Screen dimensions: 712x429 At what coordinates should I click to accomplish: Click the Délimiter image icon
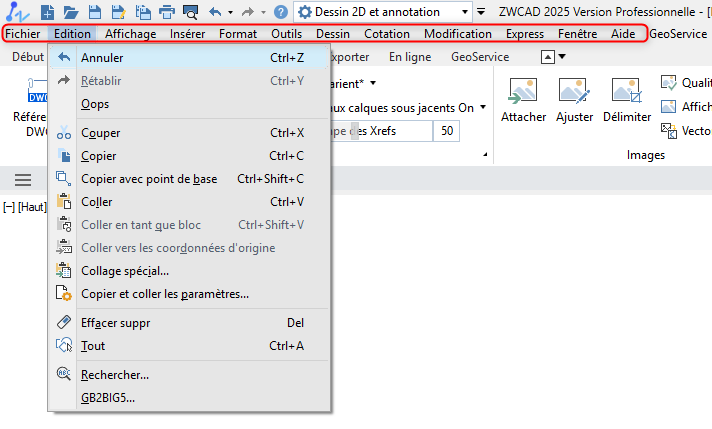tap(627, 98)
